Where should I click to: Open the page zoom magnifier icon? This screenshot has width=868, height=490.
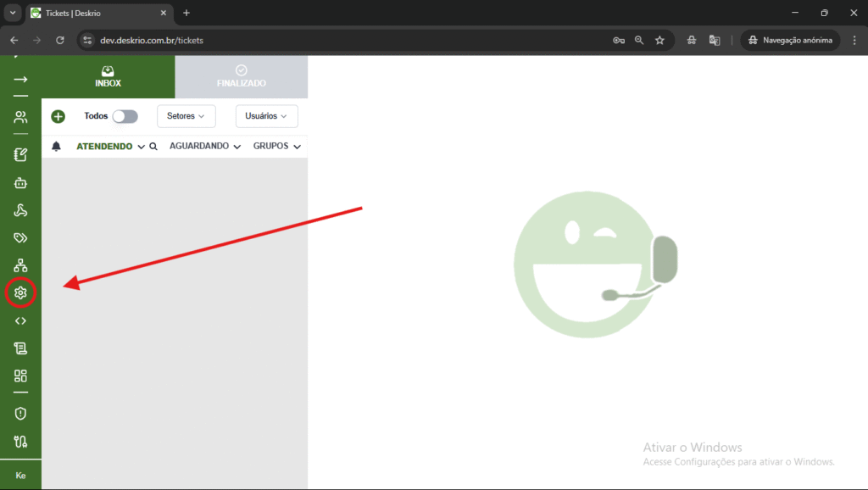(x=639, y=41)
